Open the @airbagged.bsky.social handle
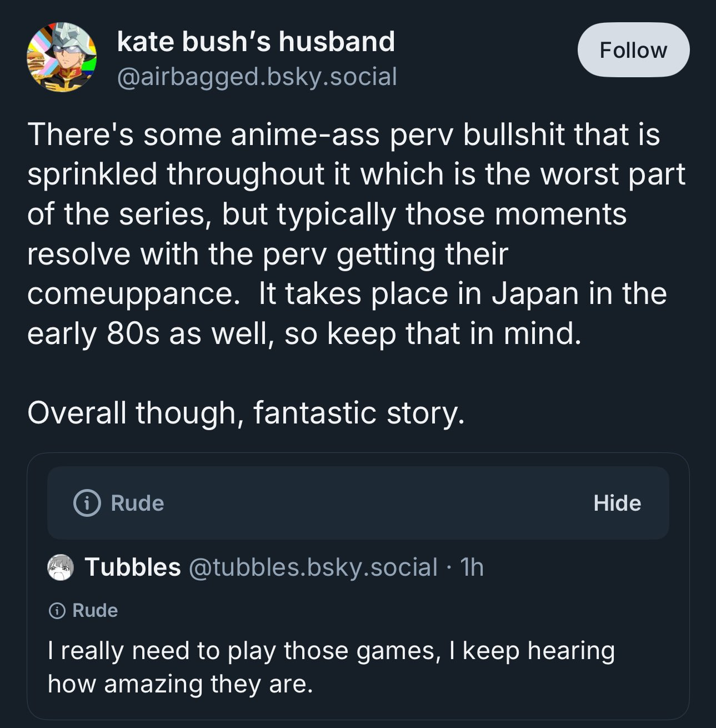Viewport: 716px width, 728px height. point(257,76)
